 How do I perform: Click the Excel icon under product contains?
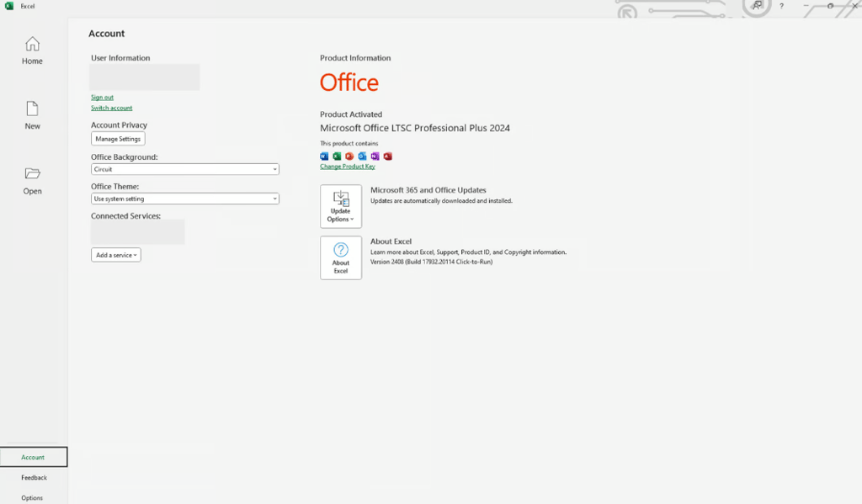click(337, 157)
